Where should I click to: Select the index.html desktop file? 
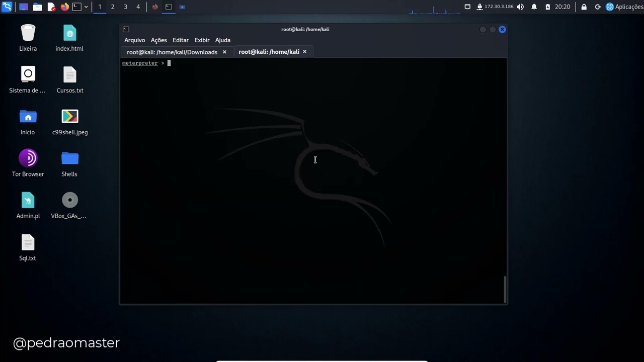click(x=69, y=38)
